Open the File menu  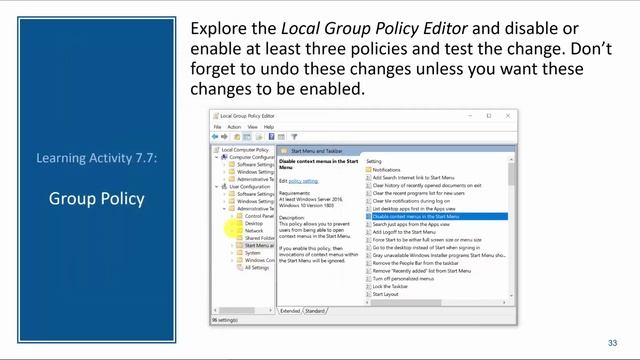pyautogui.click(x=218, y=127)
